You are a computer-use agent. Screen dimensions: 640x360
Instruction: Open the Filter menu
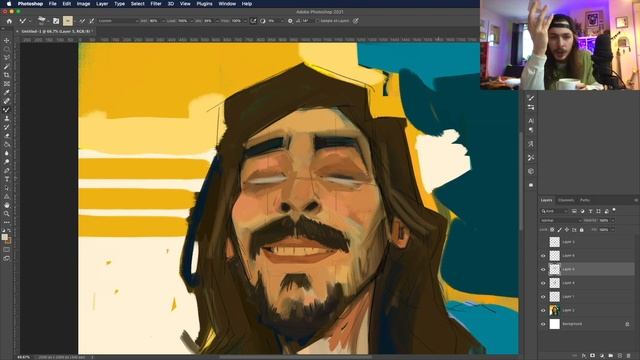pyautogui.click(x=156, y=4)
